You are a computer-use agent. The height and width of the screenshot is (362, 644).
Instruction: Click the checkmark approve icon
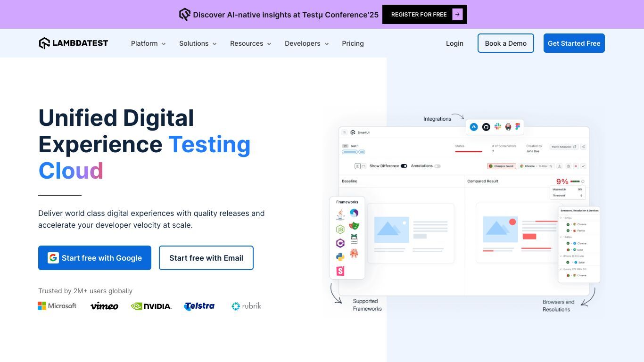click(x=583, y=166)
